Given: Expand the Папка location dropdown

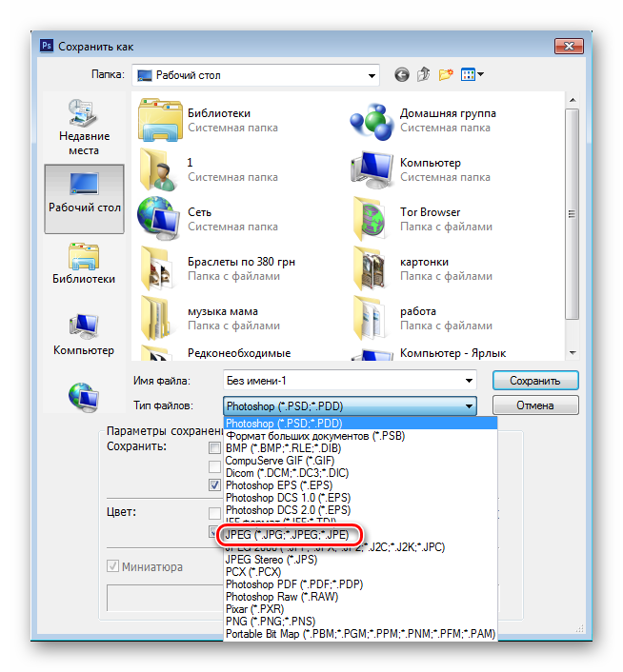Looking at the screenshot, I should [372, 76].
